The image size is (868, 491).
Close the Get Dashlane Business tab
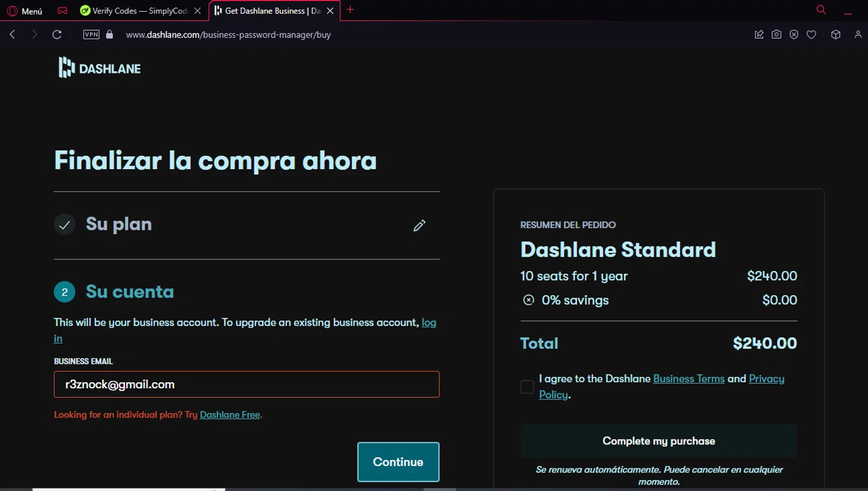tap(330, 10)
